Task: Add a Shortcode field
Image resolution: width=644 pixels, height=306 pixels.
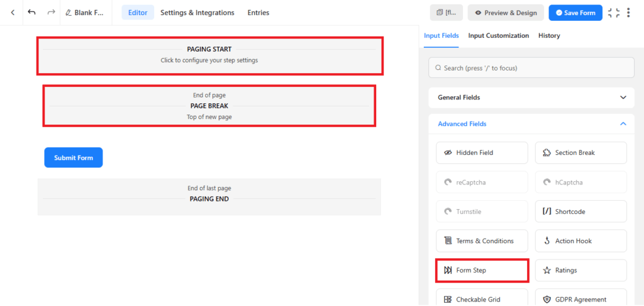Action: coord(580,212)
